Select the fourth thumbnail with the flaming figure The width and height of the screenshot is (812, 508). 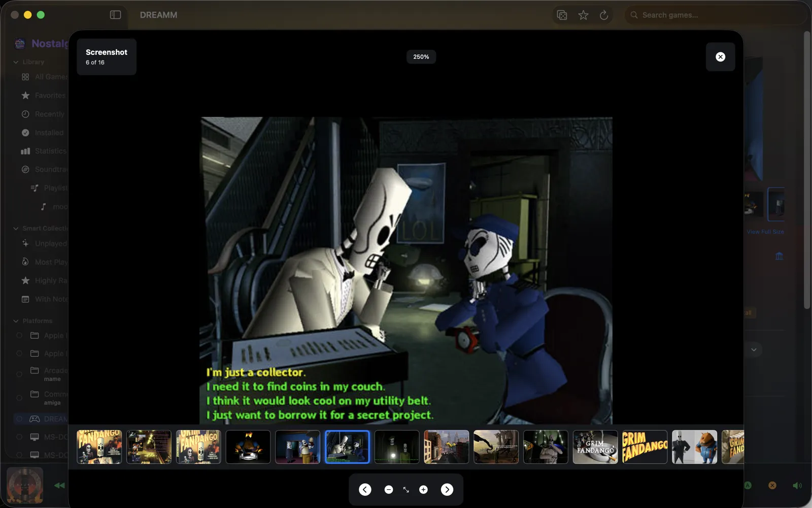pos(248,447)
